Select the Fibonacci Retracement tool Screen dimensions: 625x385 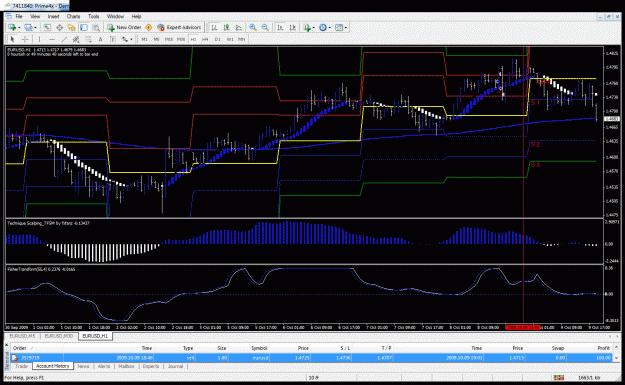click(x=88, y=39)
